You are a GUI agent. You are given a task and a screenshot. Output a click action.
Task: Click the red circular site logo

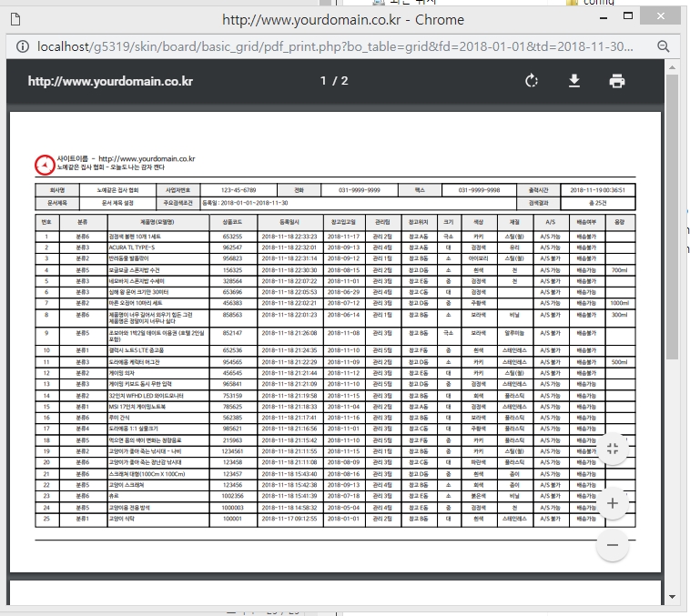click(x=44, y=164)
